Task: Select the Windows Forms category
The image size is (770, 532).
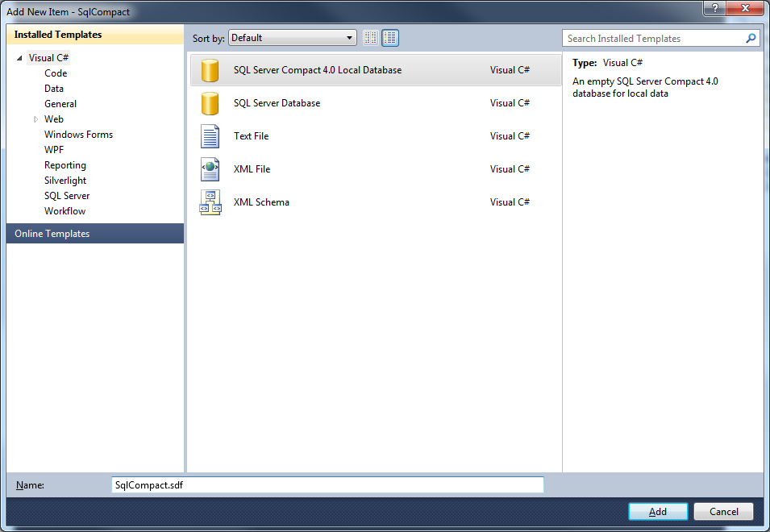Action: tap(78, 135)
